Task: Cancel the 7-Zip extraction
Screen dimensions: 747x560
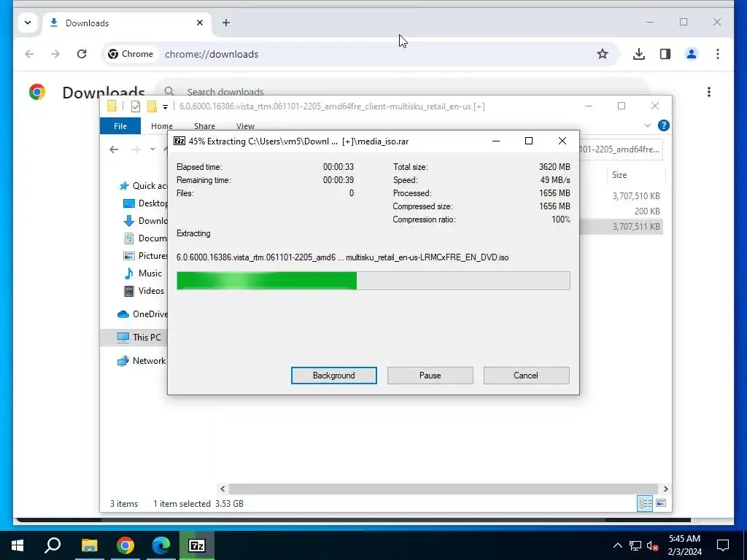Action: pos(526,376)
